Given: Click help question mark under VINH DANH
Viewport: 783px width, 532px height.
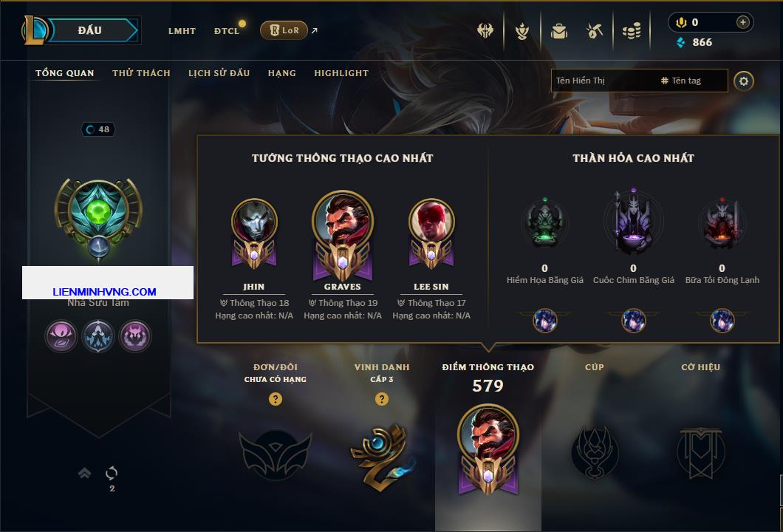Looking at the screenshot, I should point(381,398).
